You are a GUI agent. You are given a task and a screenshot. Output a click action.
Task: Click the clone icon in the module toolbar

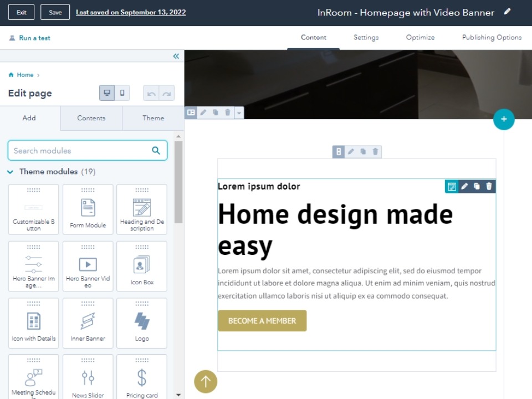tap(476, 187)
